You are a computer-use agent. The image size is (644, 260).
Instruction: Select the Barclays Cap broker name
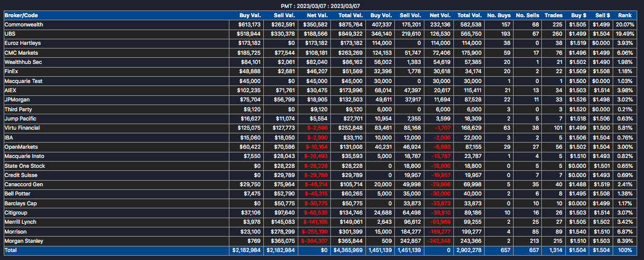(20, 203)
